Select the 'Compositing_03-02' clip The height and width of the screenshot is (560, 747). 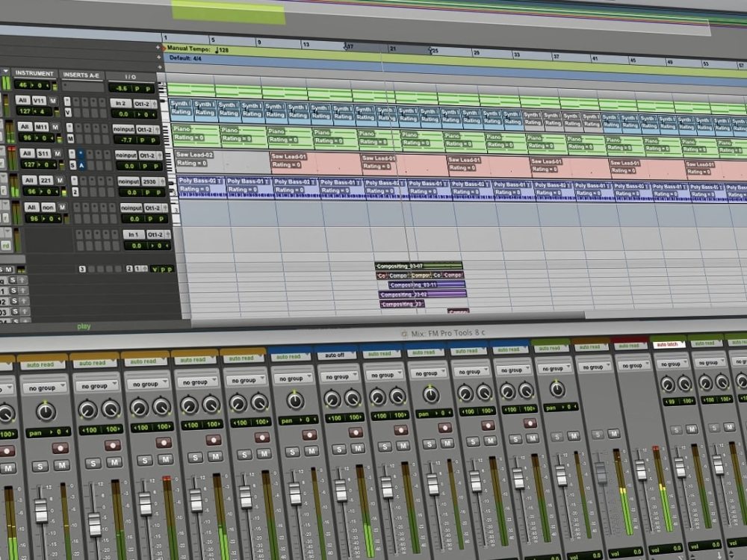pyautogui.click(x=423, y=294)
